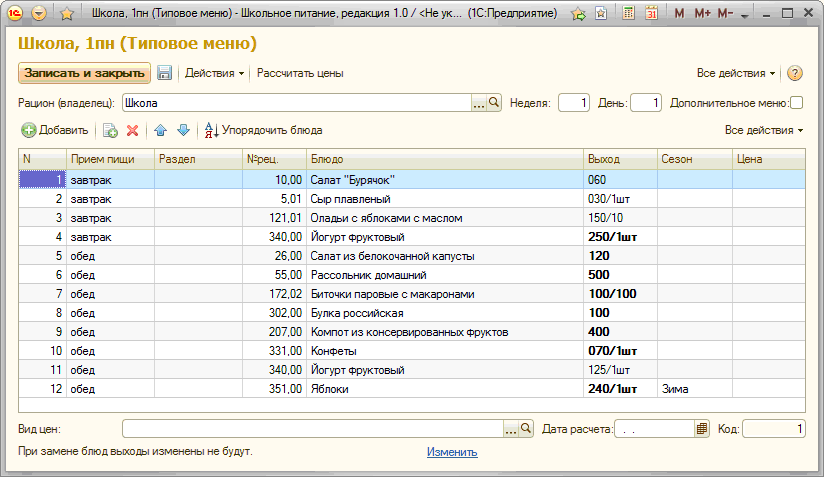Image resolution: width=824 pixels, height=477 pixels.
Task: Click the save (floppy disk) icon
Action: [x=165, y=73]
